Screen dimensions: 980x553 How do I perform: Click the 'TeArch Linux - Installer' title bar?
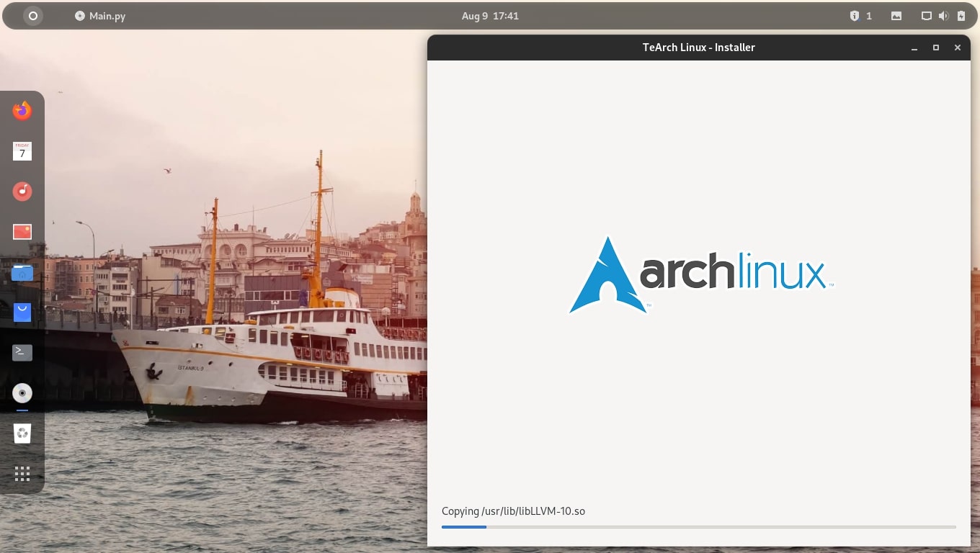tap(698, 48)
